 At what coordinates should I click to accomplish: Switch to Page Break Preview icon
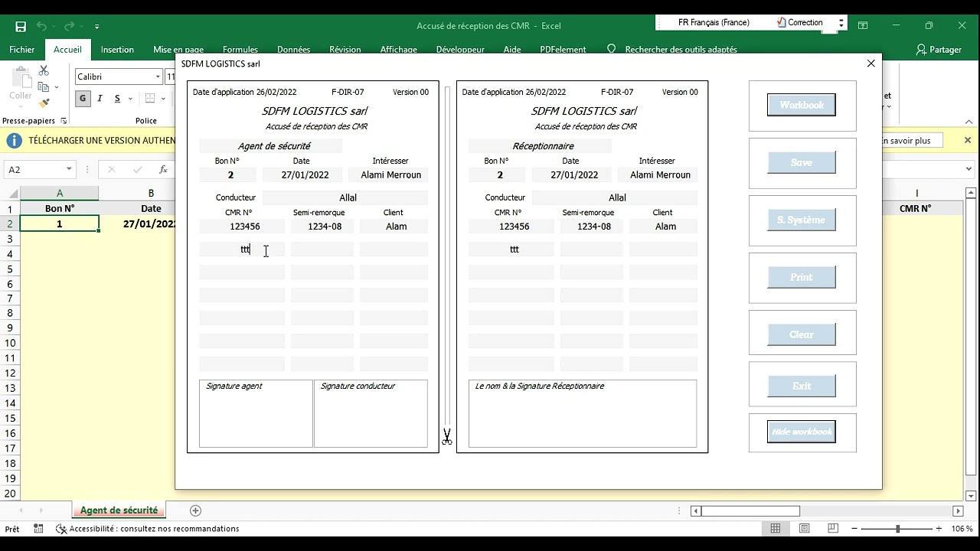tap(832, 529)
